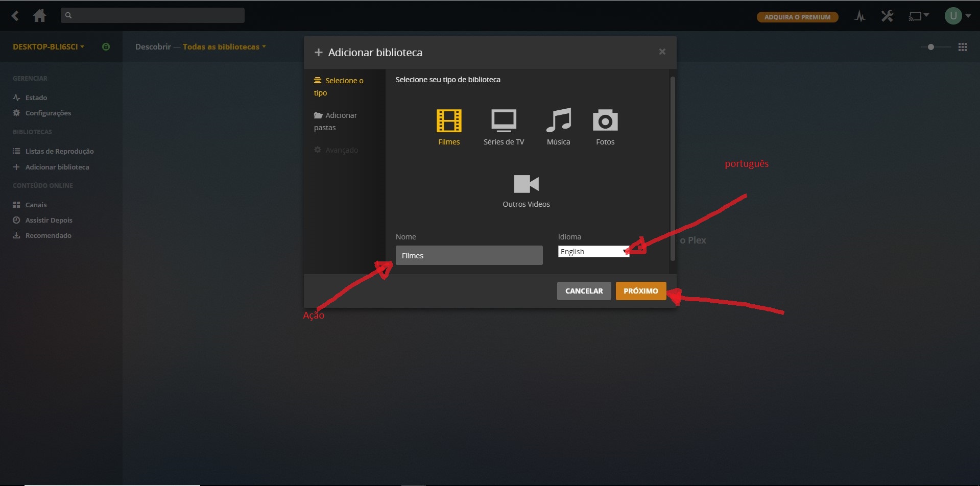Image resolution: width=980 pixels, height=486 pixels.
Task: Select the Selecione o tipo step
Action: (x=339, y=86)
